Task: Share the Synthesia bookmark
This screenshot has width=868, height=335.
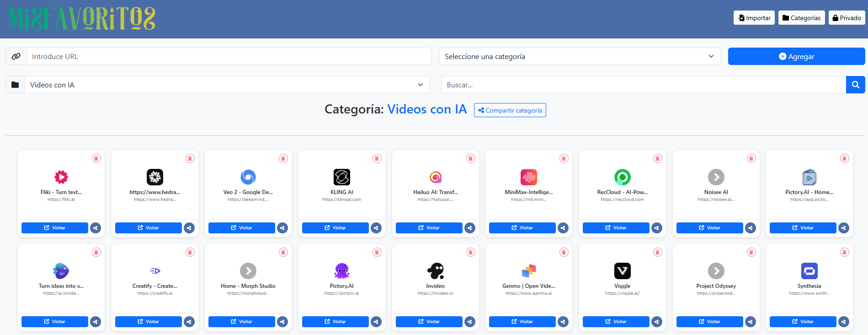Action: (x=844, y=322)
